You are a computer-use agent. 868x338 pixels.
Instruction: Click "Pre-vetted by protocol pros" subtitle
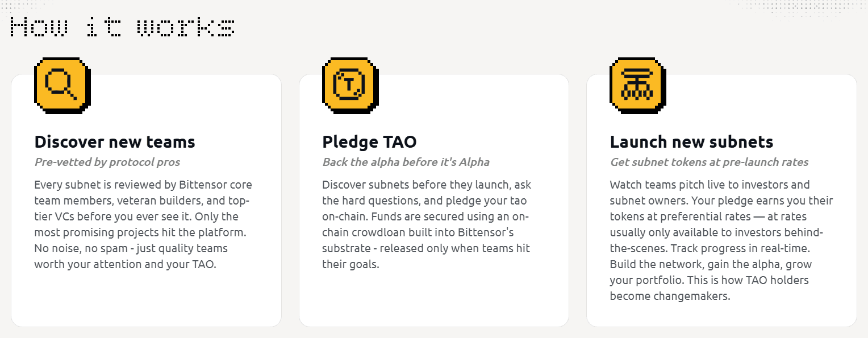107,162
